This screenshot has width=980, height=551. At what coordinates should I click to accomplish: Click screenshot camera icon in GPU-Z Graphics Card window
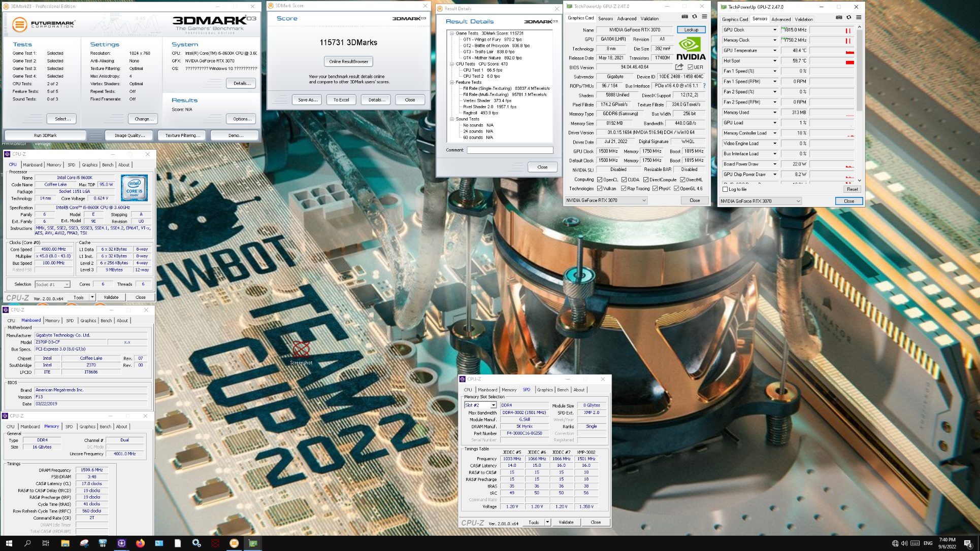[684, 17]
